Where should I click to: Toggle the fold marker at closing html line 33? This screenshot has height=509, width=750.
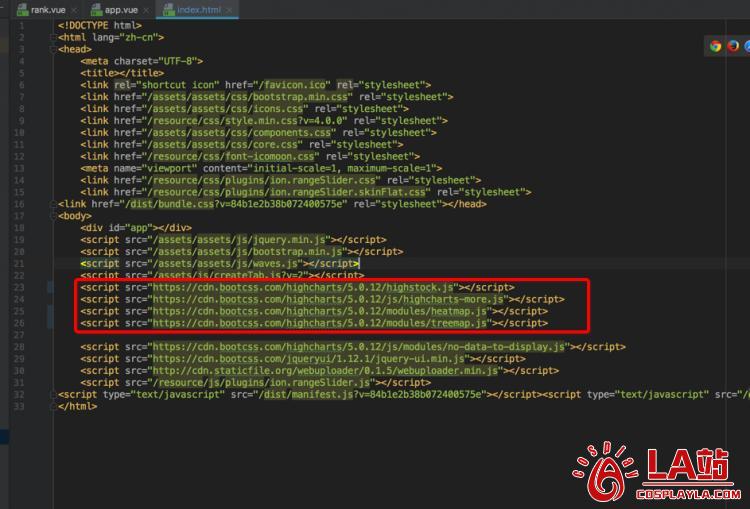point(53,407)
